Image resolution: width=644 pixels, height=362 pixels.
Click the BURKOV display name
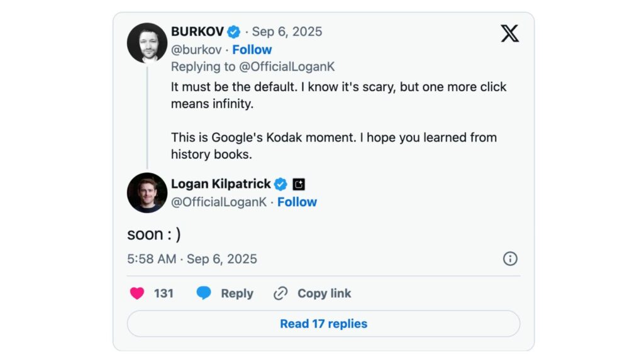[197, 31]
